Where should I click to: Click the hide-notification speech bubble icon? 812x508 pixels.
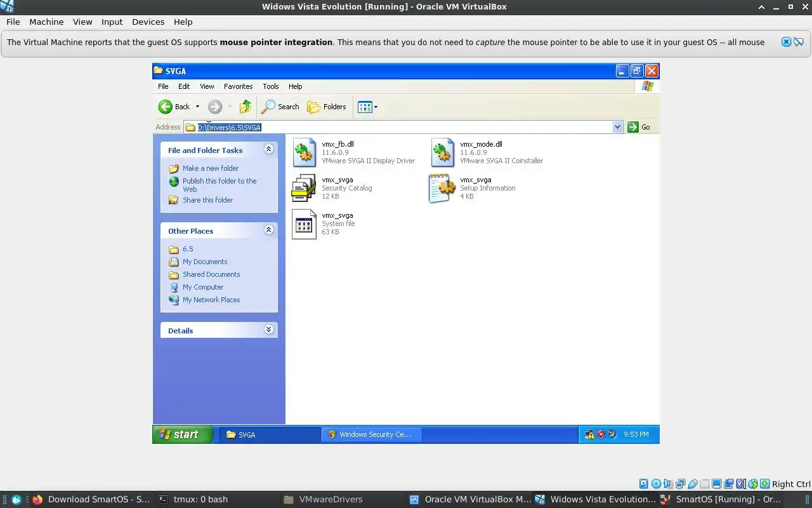coord(799,42)
